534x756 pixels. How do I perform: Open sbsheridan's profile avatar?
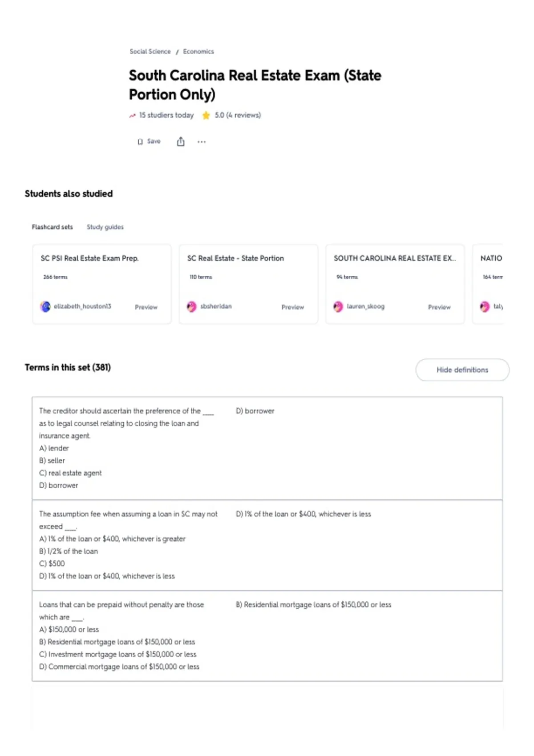[x=192, y=306]
